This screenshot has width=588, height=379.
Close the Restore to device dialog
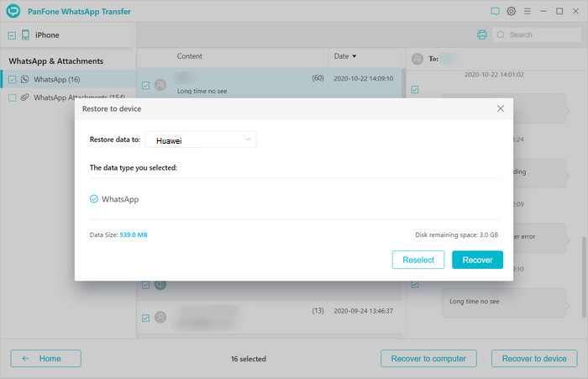pos(501,108)
